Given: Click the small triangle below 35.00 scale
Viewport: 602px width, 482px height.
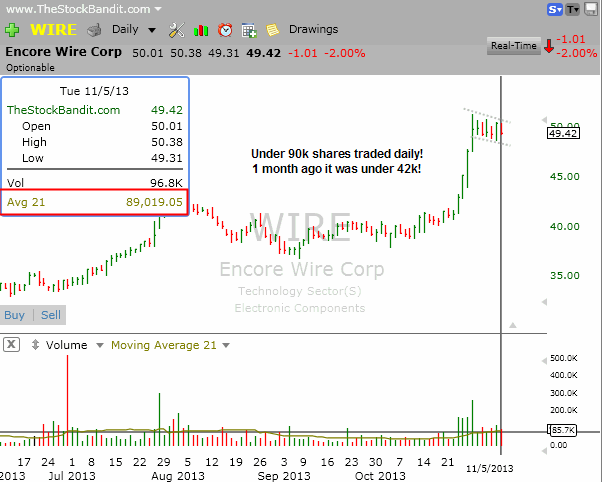Looking at the screenshot, I should pyautogui.click(x=544, y=302).
